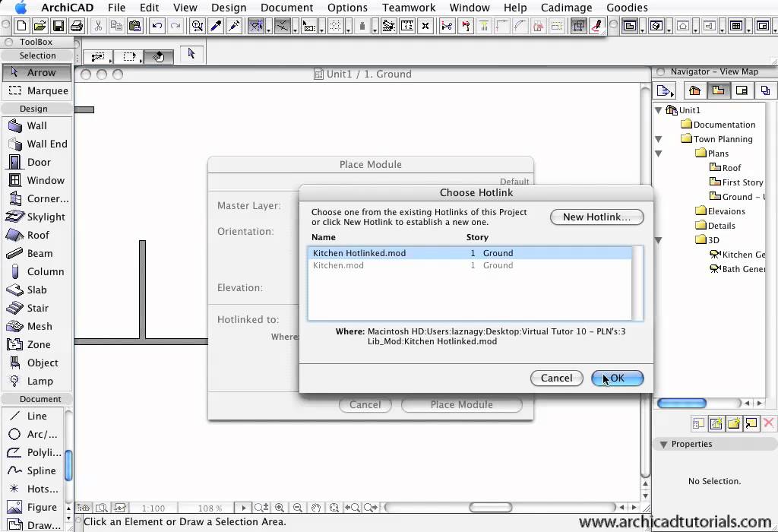The height and width of the screenshot is (532, 778).
Task: Open the Apple menu
Action: pos(21,8)
